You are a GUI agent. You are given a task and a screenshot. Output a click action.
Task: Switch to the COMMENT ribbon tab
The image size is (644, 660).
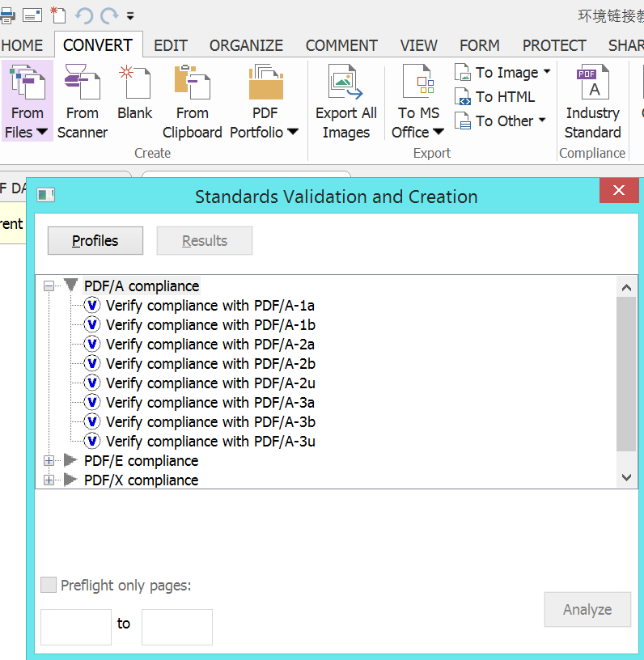tap(341, 45)
